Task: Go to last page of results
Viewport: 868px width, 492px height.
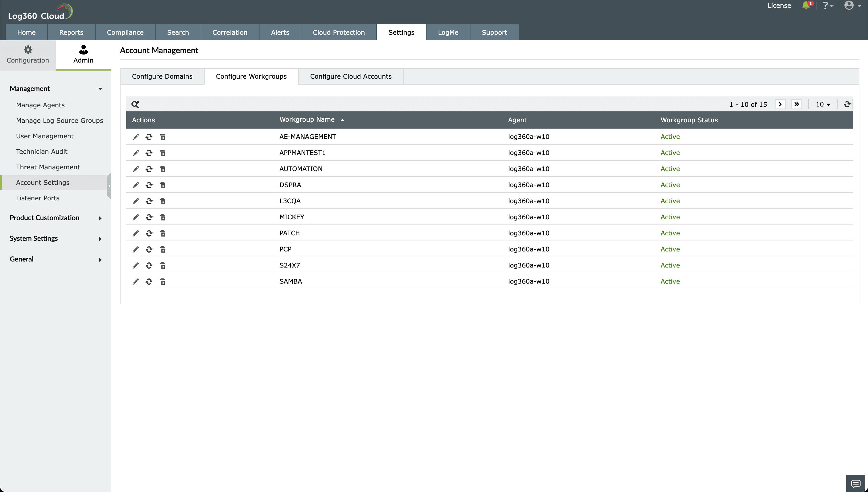Action: [796, 104]
